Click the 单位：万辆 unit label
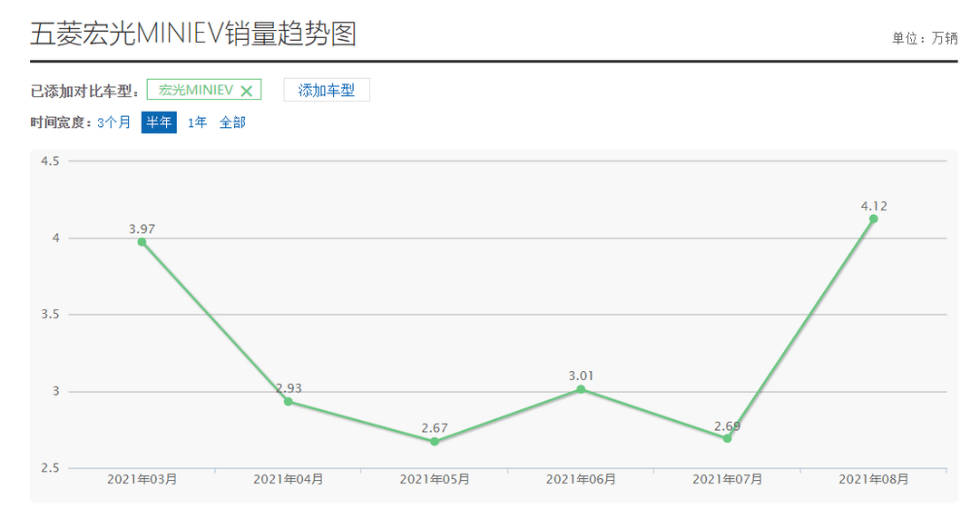This screenshot has width=980, height=518. [925, 39]
